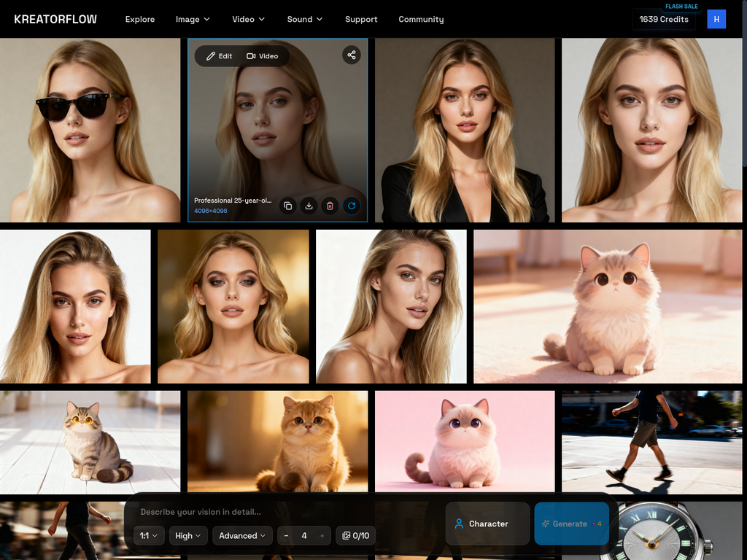This screenshot has width=747, height=560.
Task: View the 1639 Credits balance
Action: pyautogui.click(x=663, y=19)
